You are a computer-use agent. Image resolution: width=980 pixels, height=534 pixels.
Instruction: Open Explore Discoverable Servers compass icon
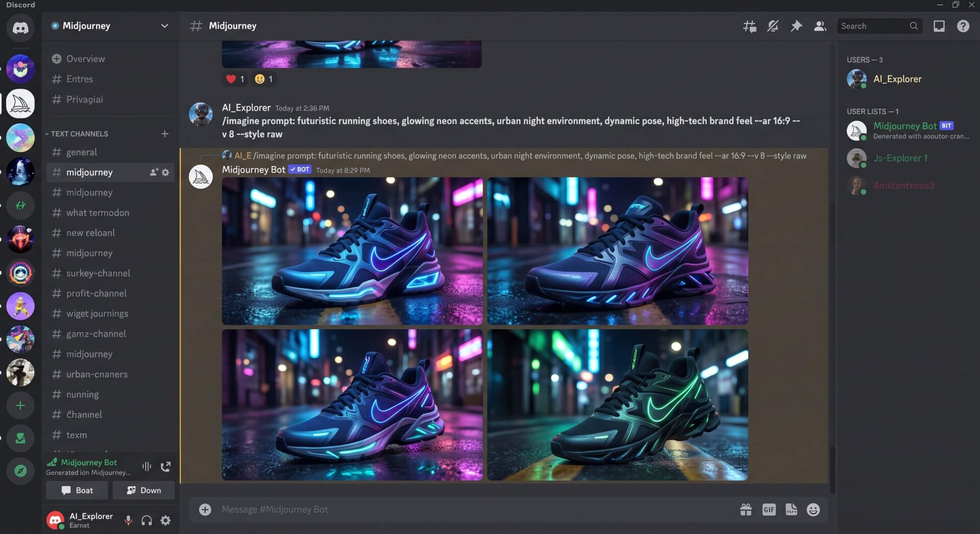pyautogui.click(x=20, y=470)
